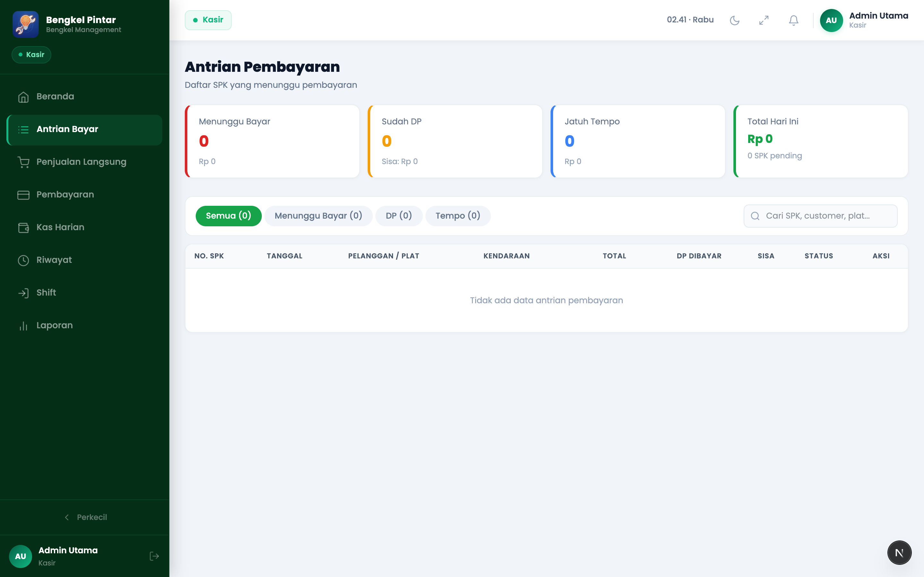Viewport: 924px width, 577px height.
Task: Click the Next.js dev tools badge
Action: click(x=899, y=553)
